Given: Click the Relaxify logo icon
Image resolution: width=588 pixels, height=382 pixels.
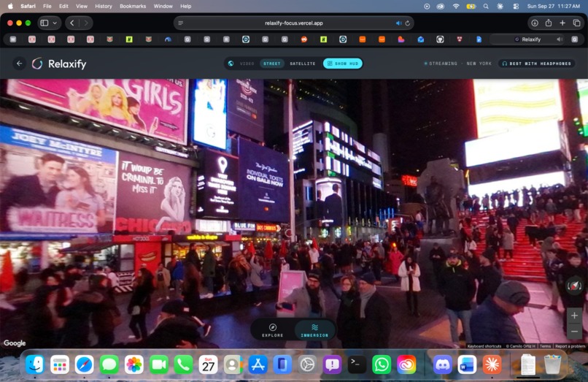Looking at the screenshot, I should coord(37,64).
